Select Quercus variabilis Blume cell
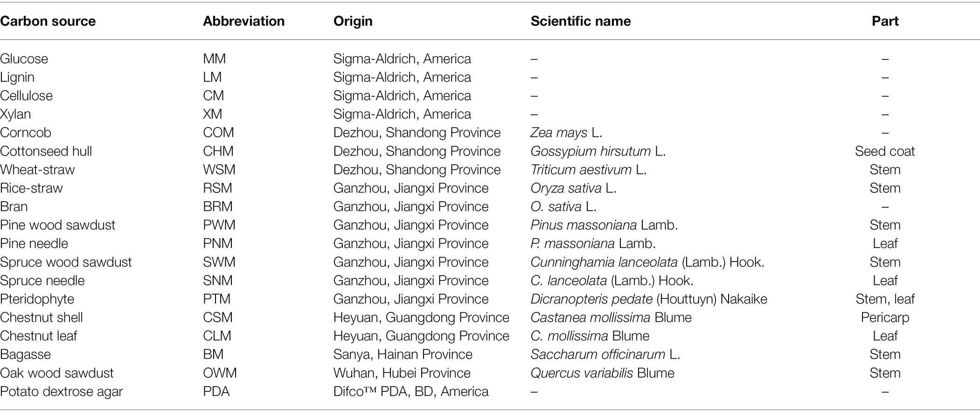 [x=602, y=373]
